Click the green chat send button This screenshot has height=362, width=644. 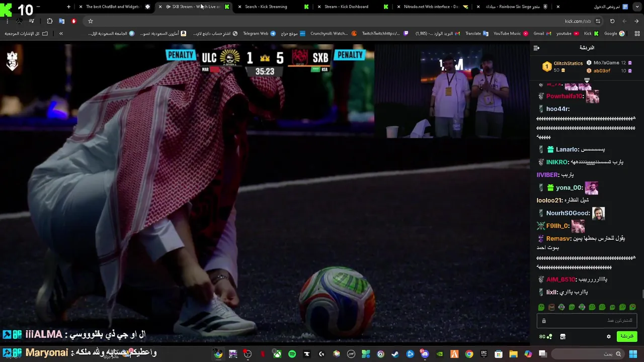pos(627,336)
